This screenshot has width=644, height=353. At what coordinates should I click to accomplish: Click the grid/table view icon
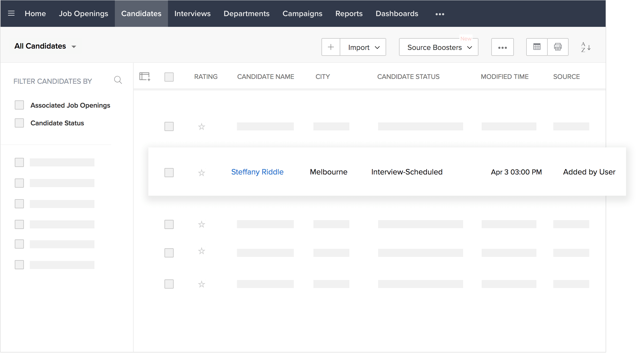pos(537,47)
